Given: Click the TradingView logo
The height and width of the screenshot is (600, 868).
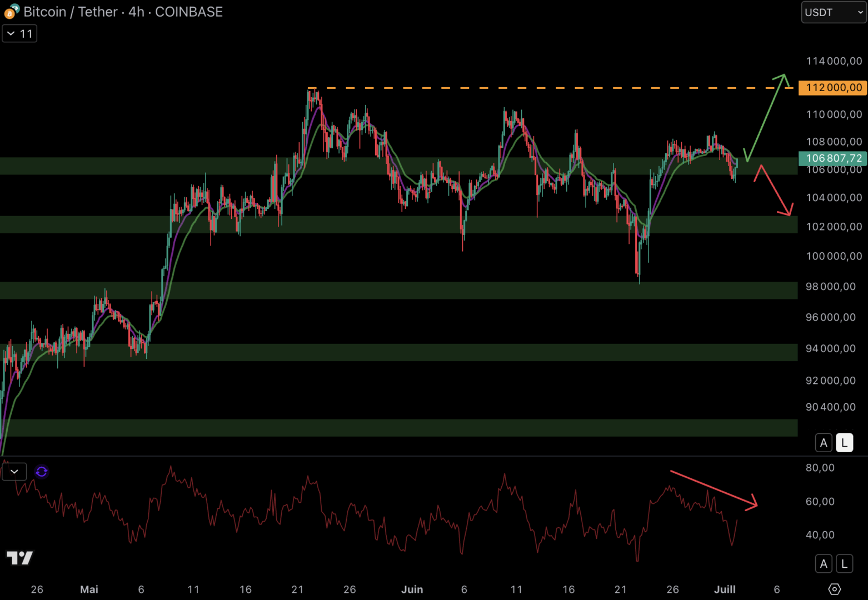Looking at the screenshot, I should click(20, 558).
